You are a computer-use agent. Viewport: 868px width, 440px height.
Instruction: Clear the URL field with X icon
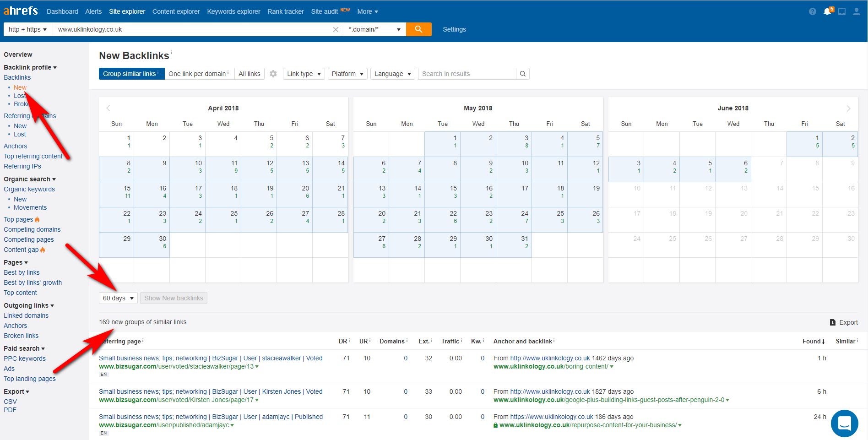pos(336,29)
